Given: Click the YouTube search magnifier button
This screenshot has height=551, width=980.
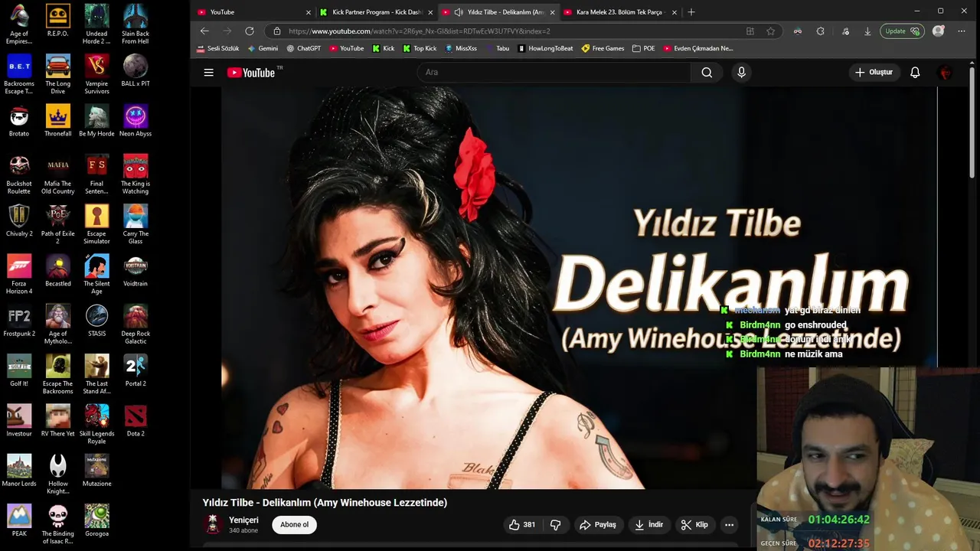Looking at the screenshot, I should tap(707, 72).
